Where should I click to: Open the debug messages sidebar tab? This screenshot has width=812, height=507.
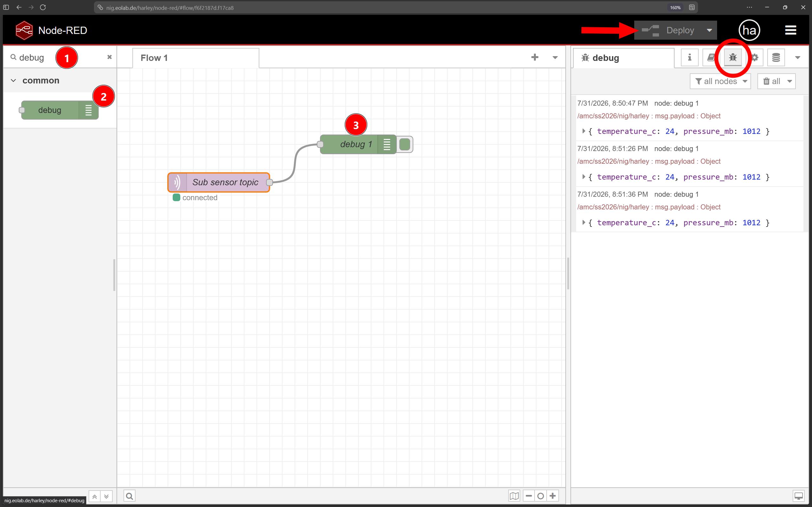click(x=733, y=58)
